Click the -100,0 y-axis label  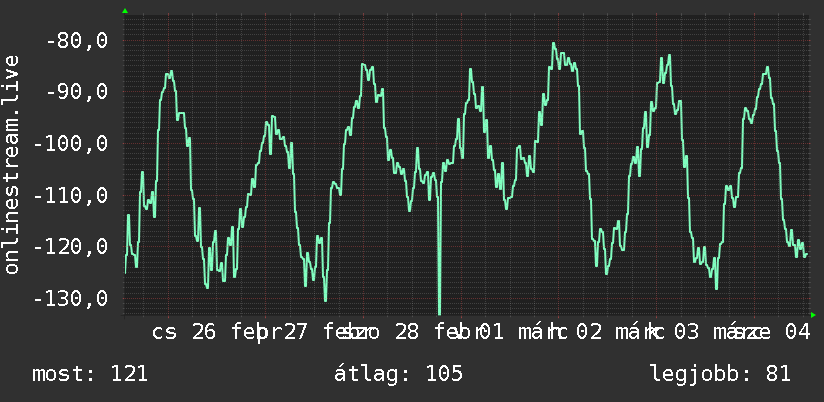(x=71, y=144)
